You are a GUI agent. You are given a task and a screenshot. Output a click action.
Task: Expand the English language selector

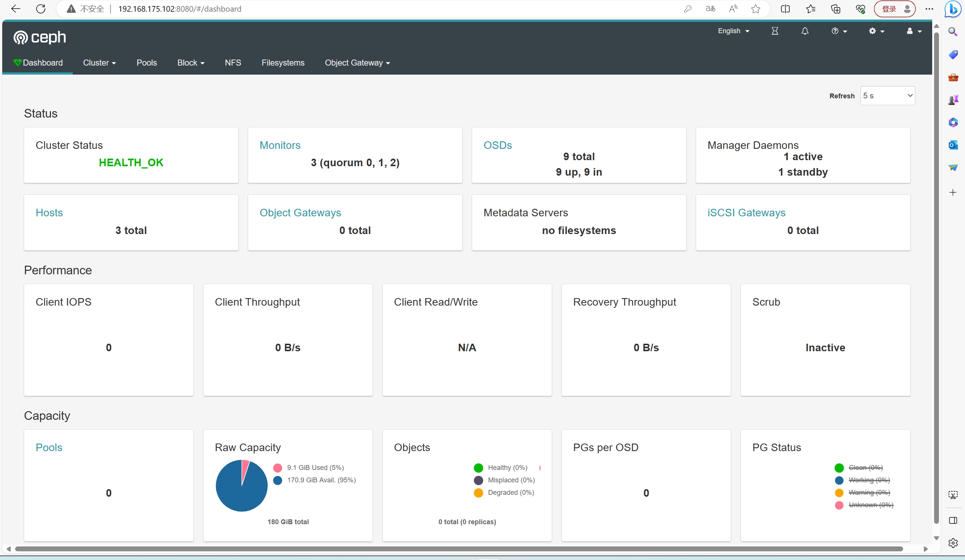(733, 31)
